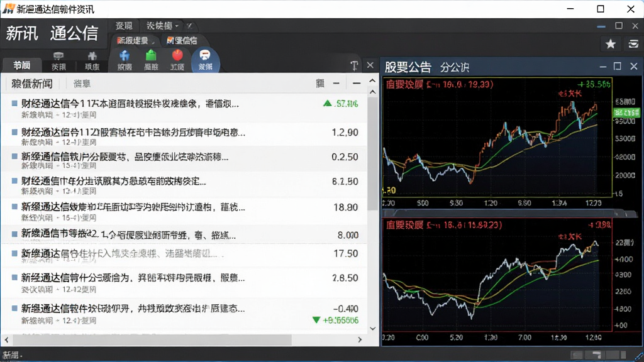Click the star favorites icon
The image size is (644, 362).
click(611, 44)
